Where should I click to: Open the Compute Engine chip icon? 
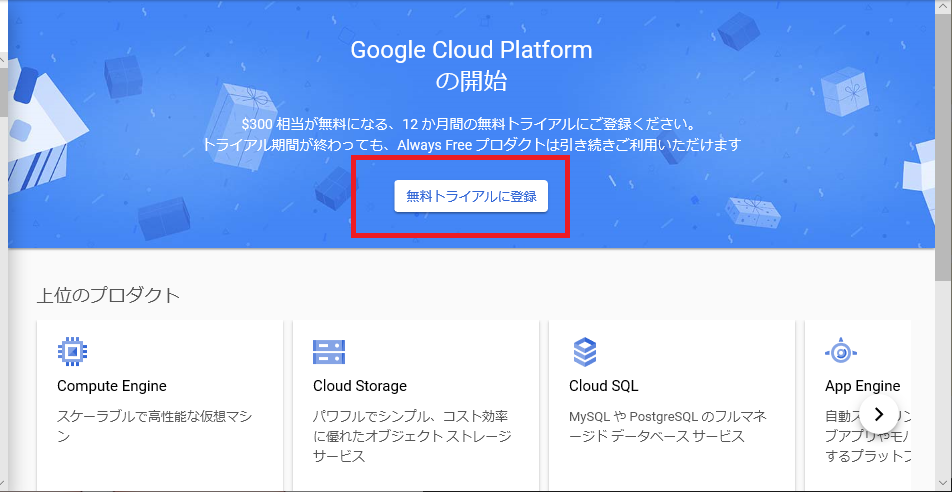[72, 351]
